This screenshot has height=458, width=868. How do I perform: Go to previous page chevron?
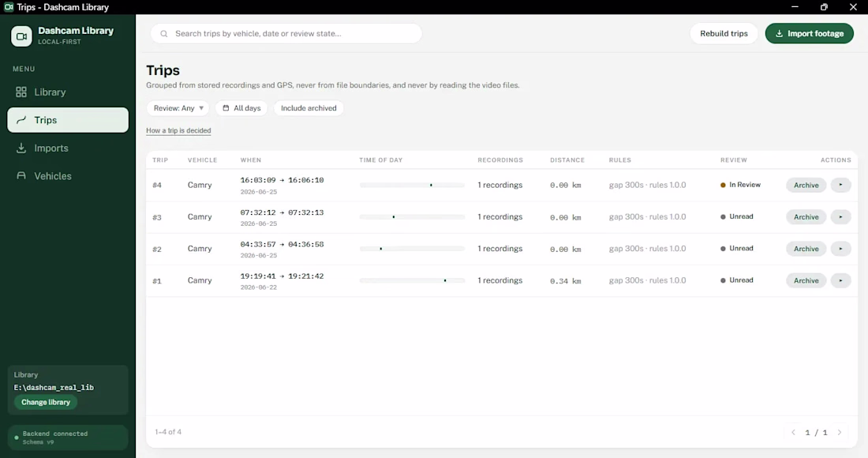coord(793,433)
